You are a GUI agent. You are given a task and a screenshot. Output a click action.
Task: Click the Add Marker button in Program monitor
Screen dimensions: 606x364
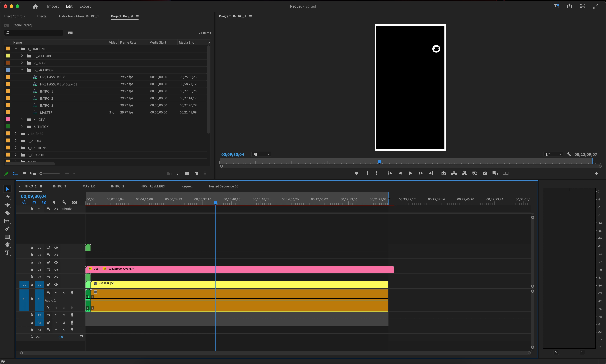[x=356, y=173]
